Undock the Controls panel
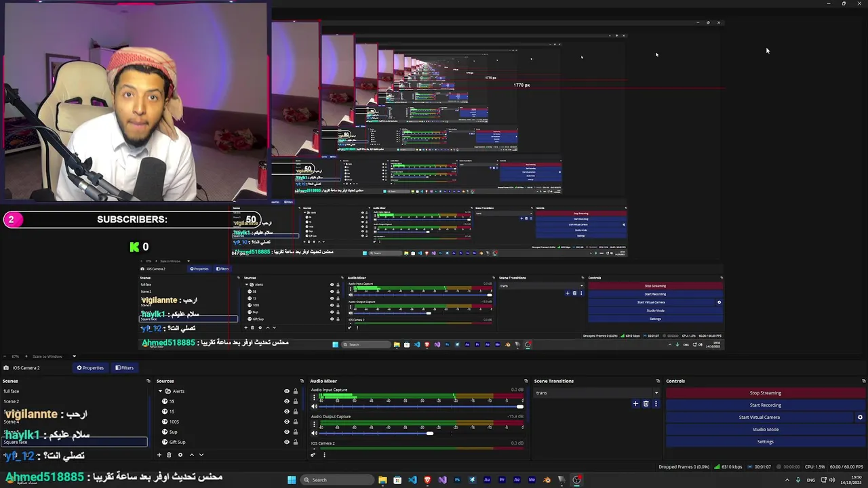The height and width of the screenshot is (488, 868). point(863,381)
